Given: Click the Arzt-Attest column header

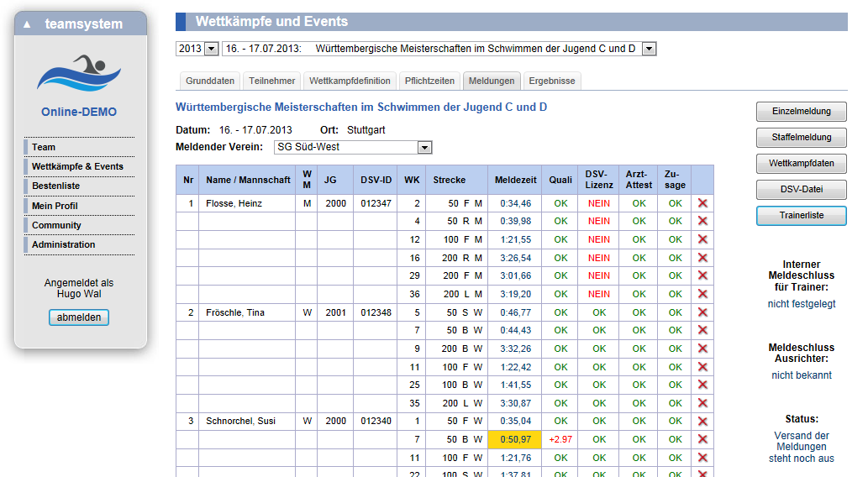Looking at the screenshot, I should coord(639,180).
